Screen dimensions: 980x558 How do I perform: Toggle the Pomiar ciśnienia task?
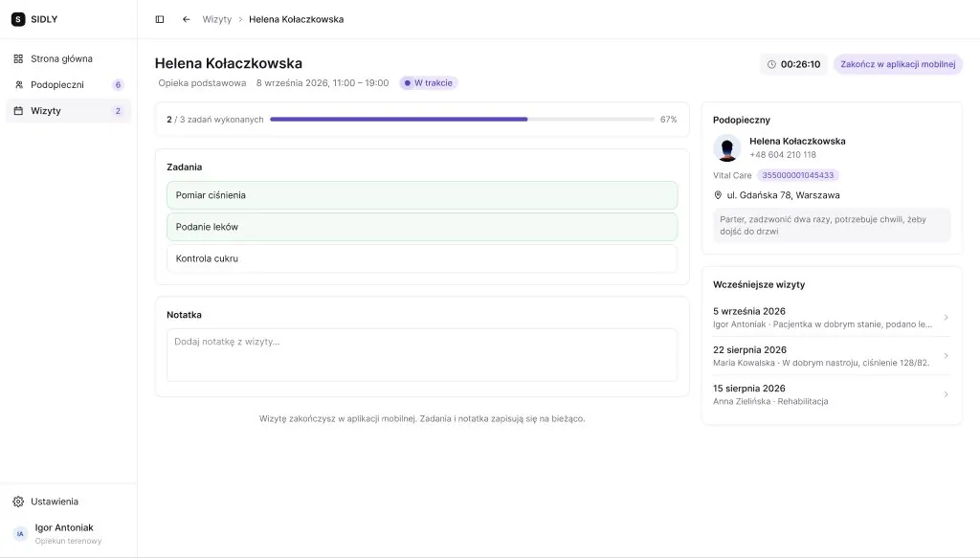pos(422,195)
